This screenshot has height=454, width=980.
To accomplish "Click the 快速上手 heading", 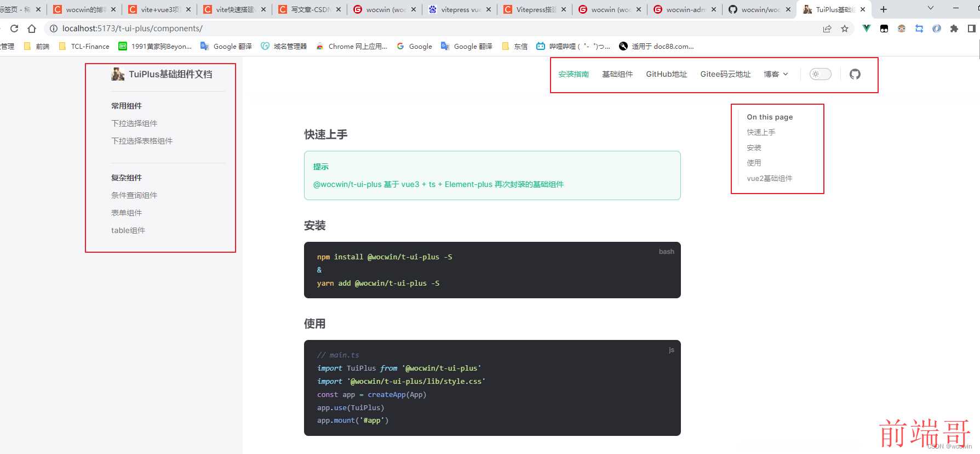I will [326, 134].
